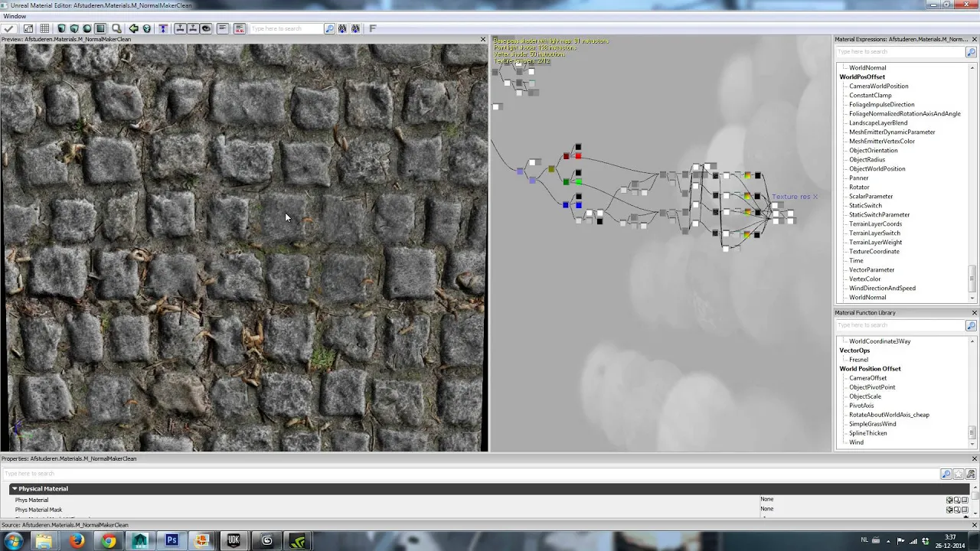
Task: Select WorldCoordinate3Way function
Action: point(880,341)
